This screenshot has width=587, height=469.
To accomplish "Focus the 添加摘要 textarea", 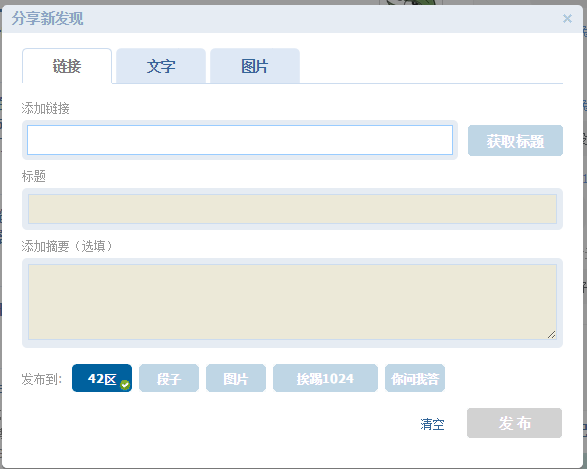I will point(292,302).
